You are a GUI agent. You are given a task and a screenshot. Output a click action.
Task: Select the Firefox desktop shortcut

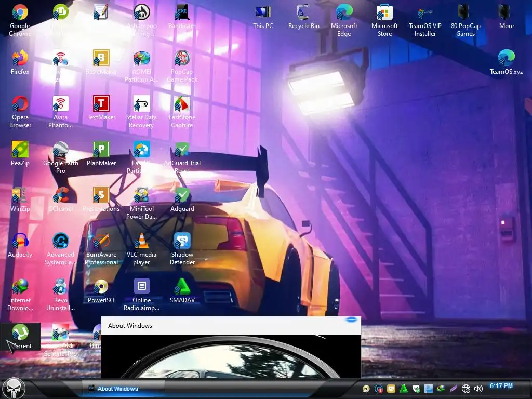click(x=20, y=58)
